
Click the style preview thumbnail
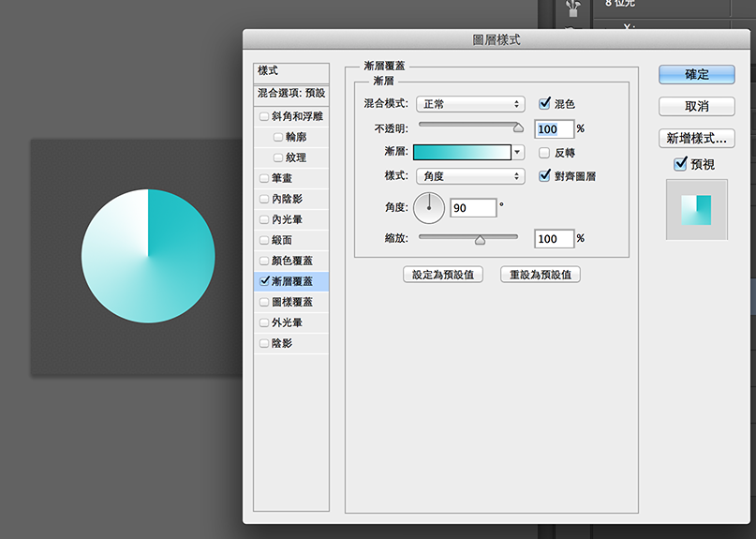point(696,210)
